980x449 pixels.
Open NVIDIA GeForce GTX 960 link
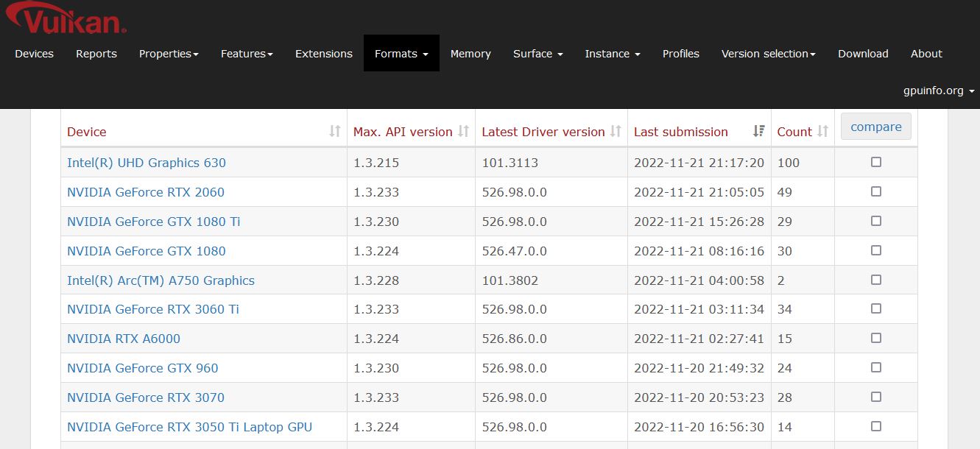(x=143, y=368)
